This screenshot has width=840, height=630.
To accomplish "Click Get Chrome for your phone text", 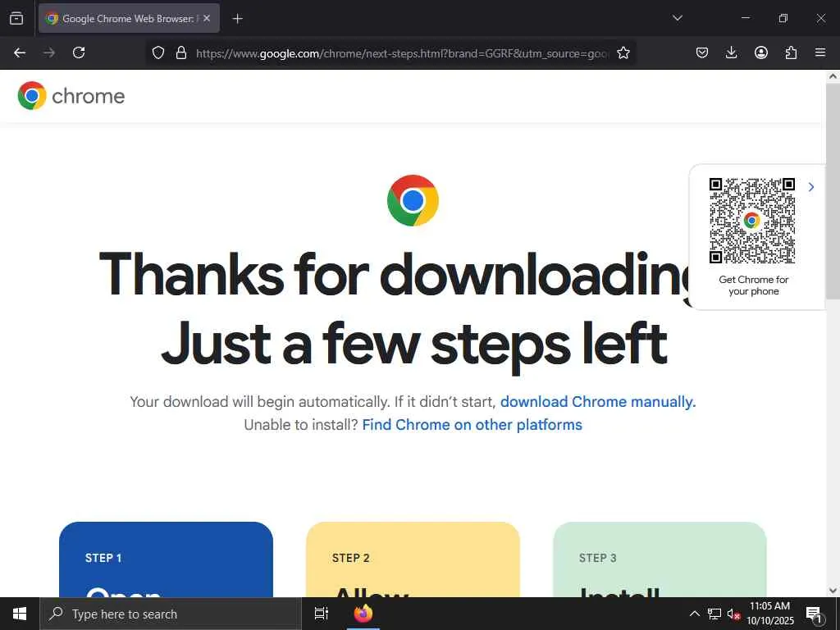I will point(754,285).
